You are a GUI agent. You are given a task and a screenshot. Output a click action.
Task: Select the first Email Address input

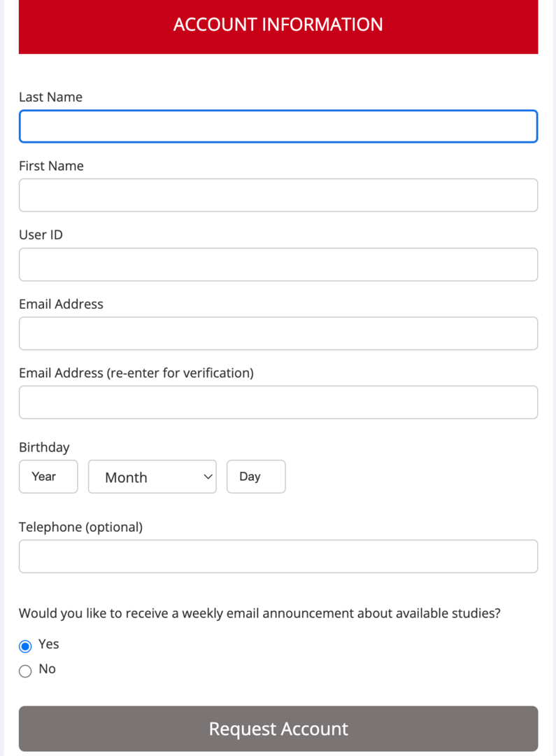click(278, 333)
